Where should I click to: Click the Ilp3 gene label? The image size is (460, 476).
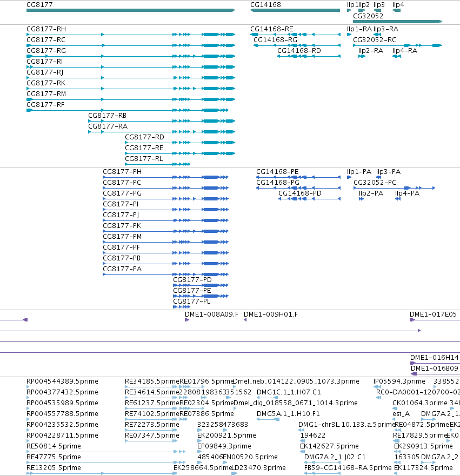[x=379, y=4]
